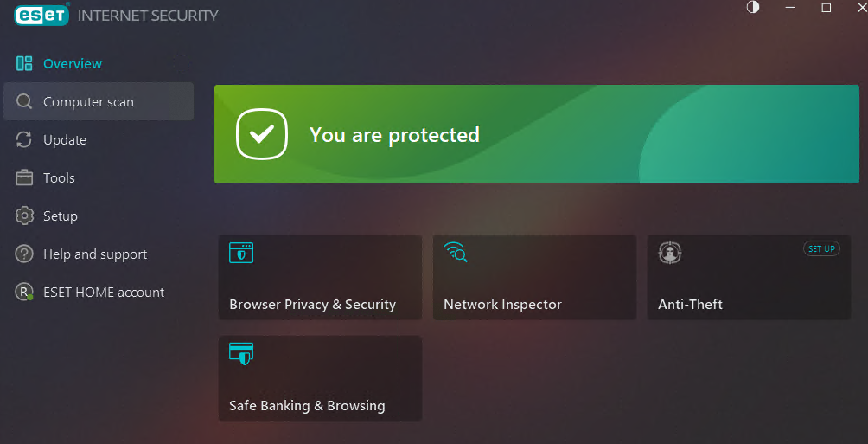Click the Safe Banking card shield icon
Image resolution: width=868 pixels, height=444 pixels.
point(241,353)
